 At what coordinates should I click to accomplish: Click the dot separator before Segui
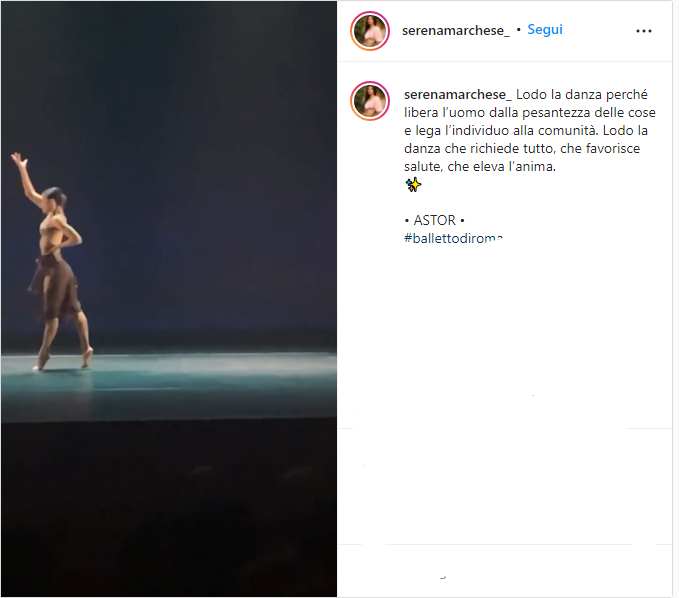tap(518, 30)
